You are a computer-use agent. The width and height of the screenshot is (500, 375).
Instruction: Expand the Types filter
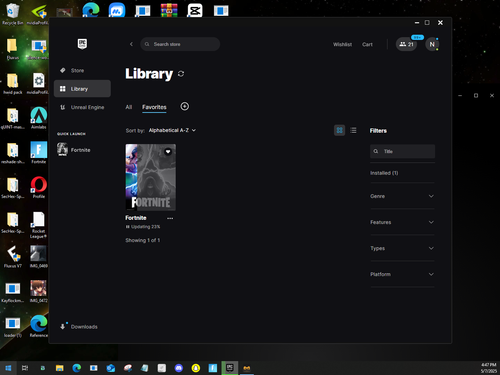click(402, 248)
